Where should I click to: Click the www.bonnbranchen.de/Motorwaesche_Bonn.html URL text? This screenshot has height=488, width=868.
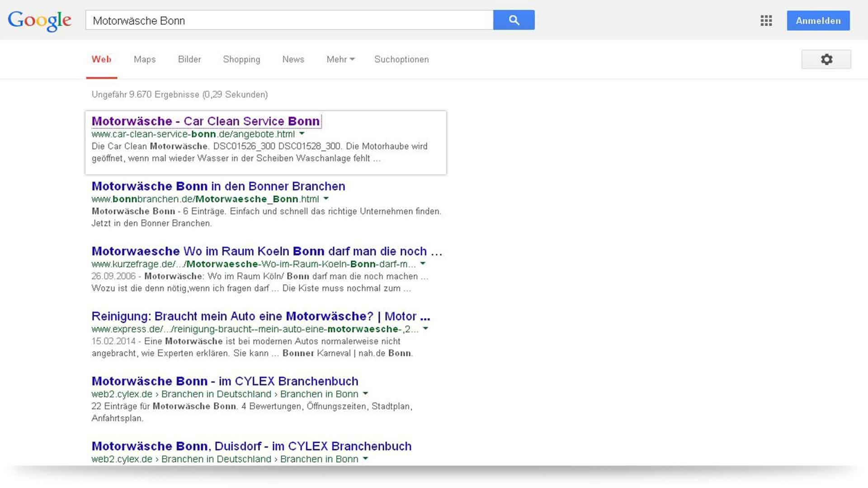[205, 199]
